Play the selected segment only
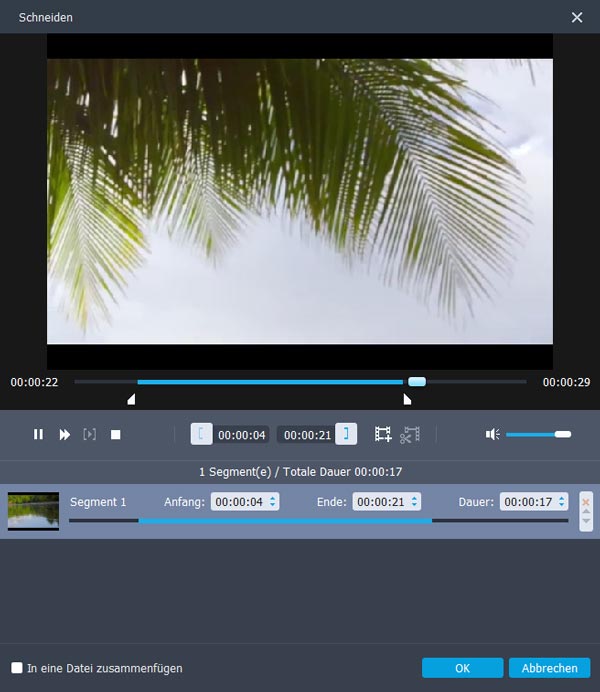 coord(90,435)
